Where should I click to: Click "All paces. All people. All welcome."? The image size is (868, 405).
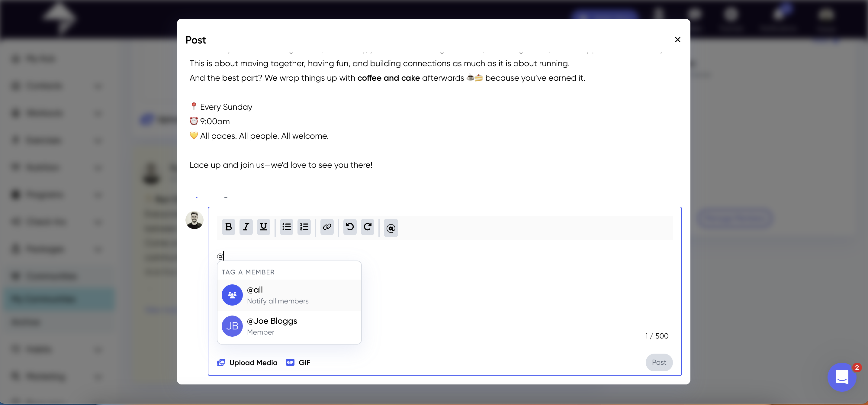tap(264, 136)
